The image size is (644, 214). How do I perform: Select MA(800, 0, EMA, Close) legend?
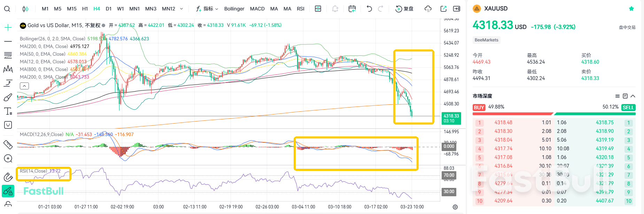coord(44,69)
